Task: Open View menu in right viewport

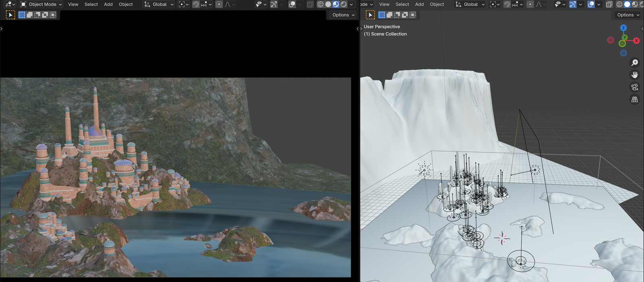Action: pos(384,4)
